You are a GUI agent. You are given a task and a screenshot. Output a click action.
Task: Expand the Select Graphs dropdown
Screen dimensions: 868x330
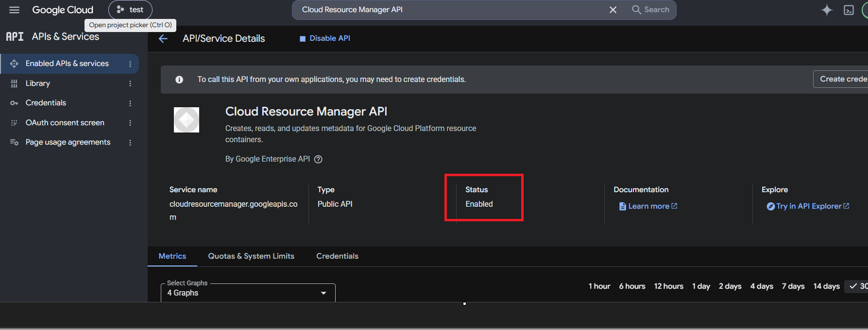(x=248, y=293)
